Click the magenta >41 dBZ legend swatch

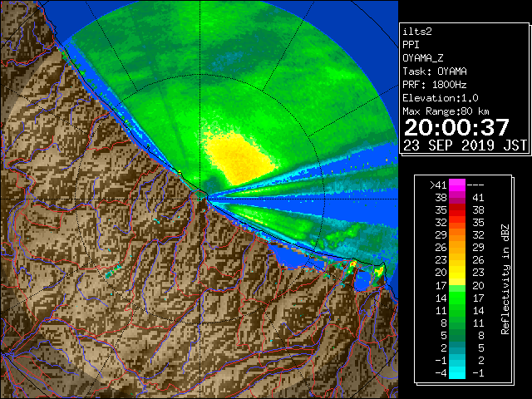[x=457, y=185]
